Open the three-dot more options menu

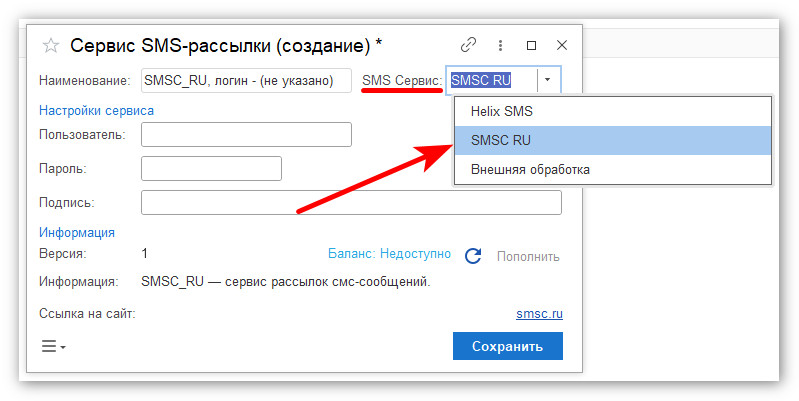pyautogui.click(x=500, y=45)
